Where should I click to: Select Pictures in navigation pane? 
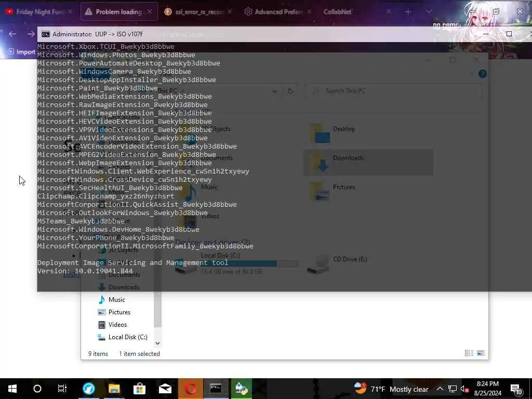[x=114, y=312]
